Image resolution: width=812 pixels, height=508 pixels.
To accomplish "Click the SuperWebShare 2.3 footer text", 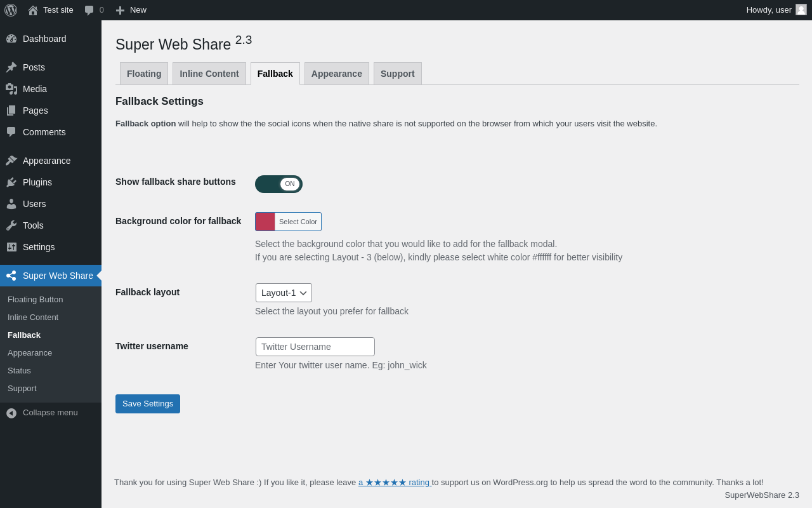I will tap(762, 495).
